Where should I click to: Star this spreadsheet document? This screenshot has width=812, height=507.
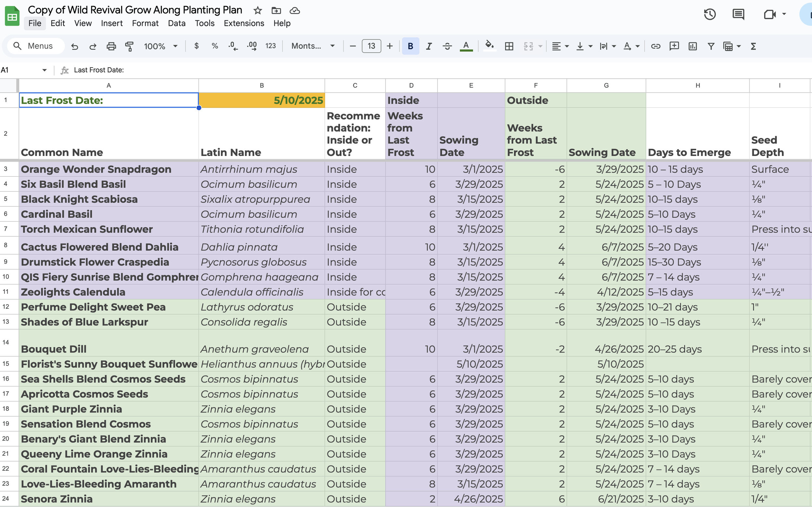[257, 11]
